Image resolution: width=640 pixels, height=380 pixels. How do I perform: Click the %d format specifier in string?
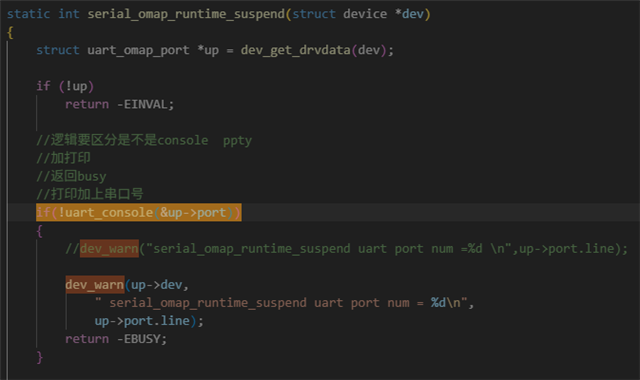click(x=438, y=303)
